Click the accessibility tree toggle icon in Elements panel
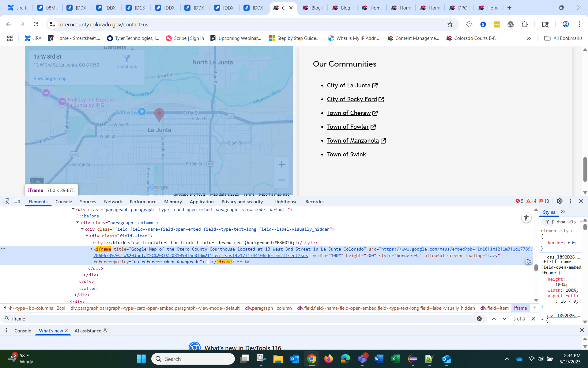This screenshot has height=368, width=588. pyautogui.click(x=526, y=218)
